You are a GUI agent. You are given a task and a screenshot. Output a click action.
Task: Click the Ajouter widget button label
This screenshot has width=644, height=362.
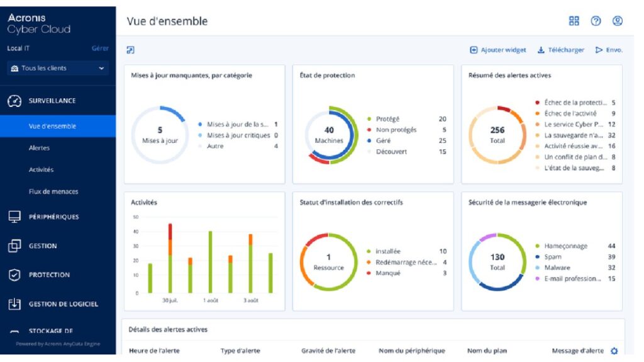503,50
